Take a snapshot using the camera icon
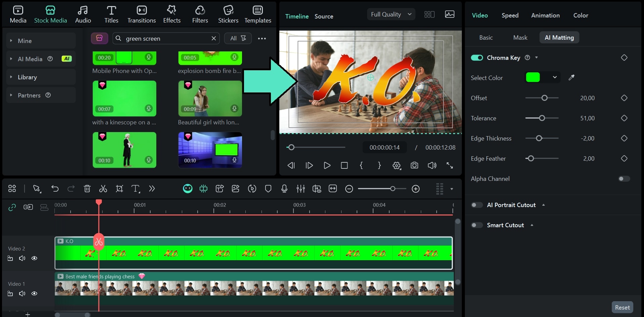Screen dimensions: 644x317 tap(414, 165)
